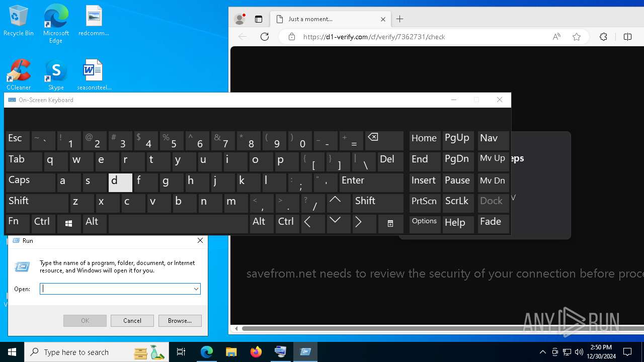Screen dimensions: 644x362
Task: Click the Edge profile avatar icon
Action: [x=240, y=19]
